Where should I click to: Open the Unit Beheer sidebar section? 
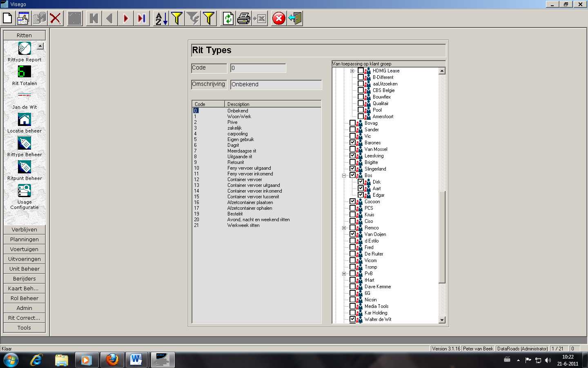pyautogui.click(x=24, y=269)
